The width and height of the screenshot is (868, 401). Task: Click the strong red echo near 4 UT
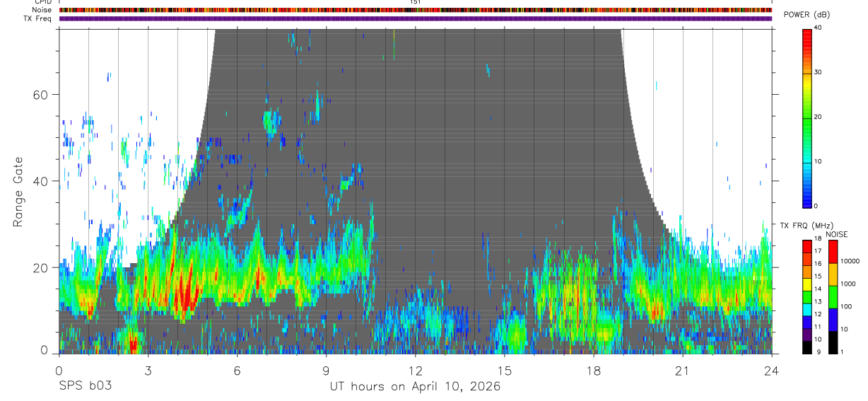(185, 294)
